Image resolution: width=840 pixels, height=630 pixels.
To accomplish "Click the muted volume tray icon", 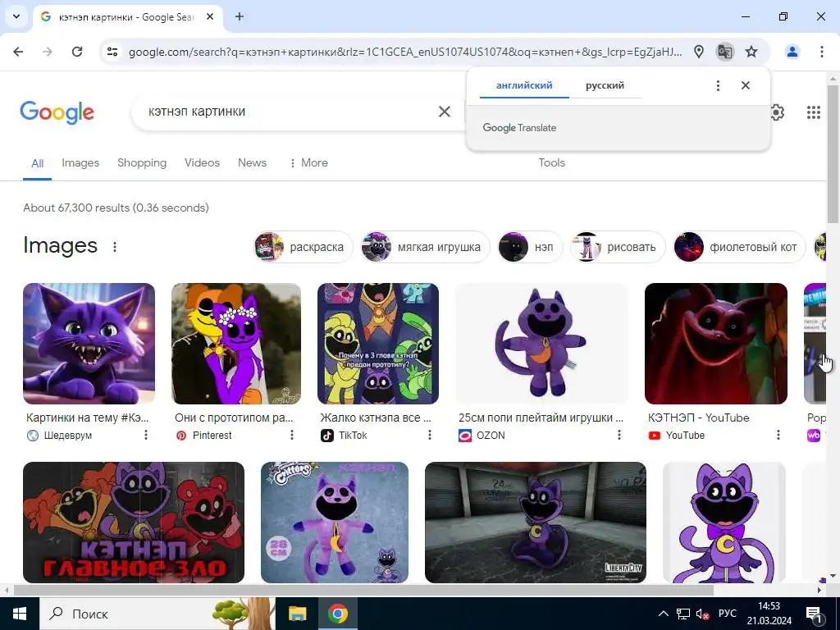I will click(x=702, y=614).
